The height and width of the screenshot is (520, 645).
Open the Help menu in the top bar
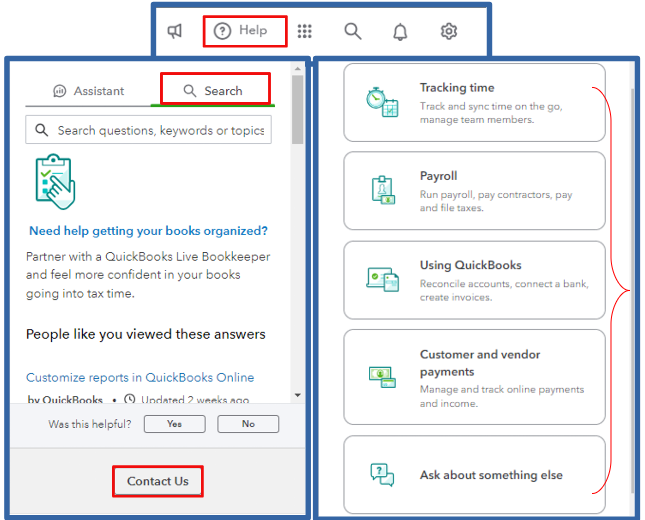tap(241, 31)
